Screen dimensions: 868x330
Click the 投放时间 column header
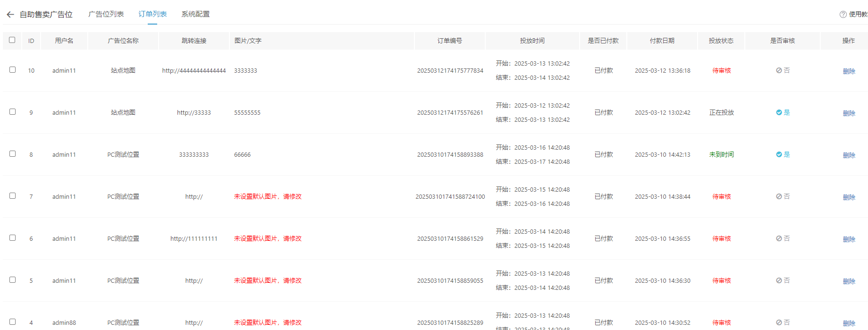click(532, 41)
